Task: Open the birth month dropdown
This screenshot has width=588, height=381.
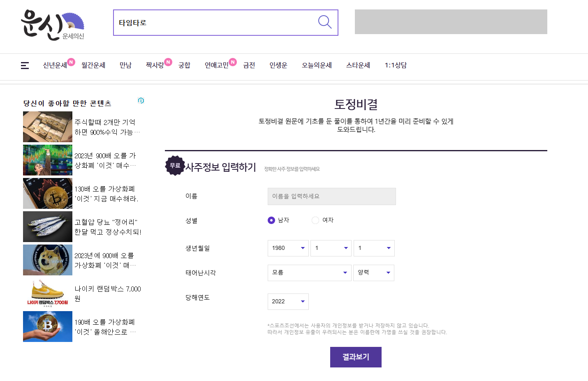Action: [x=331, y=248]
